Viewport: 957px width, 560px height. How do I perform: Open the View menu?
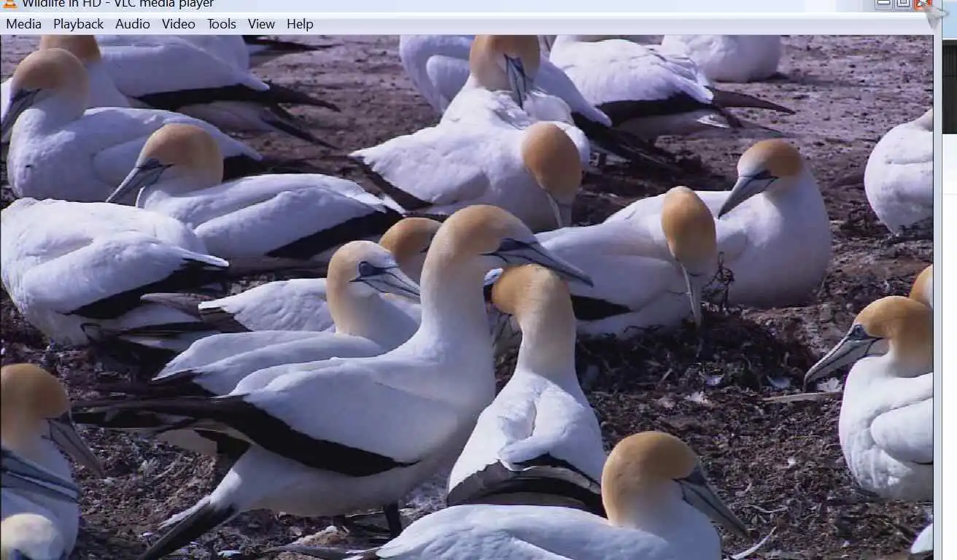click(x=261, y=24)
